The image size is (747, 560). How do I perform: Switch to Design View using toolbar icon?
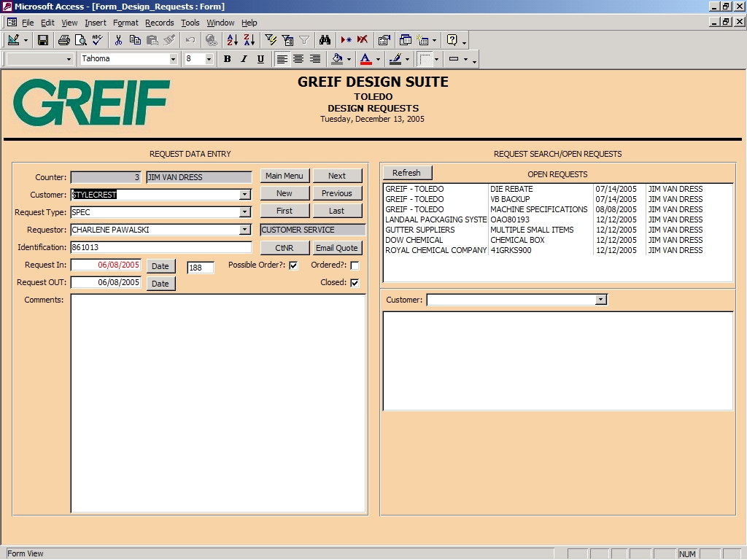point(14,40)
